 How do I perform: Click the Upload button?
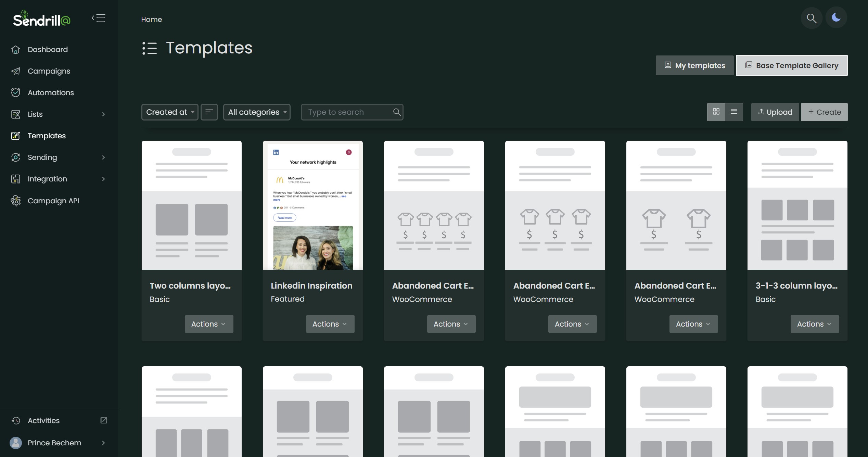[x=775, y=112]
